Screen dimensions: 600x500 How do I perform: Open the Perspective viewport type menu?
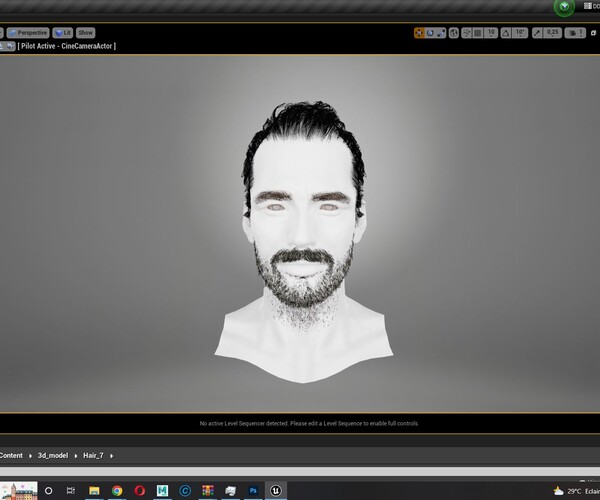[28, 33]
